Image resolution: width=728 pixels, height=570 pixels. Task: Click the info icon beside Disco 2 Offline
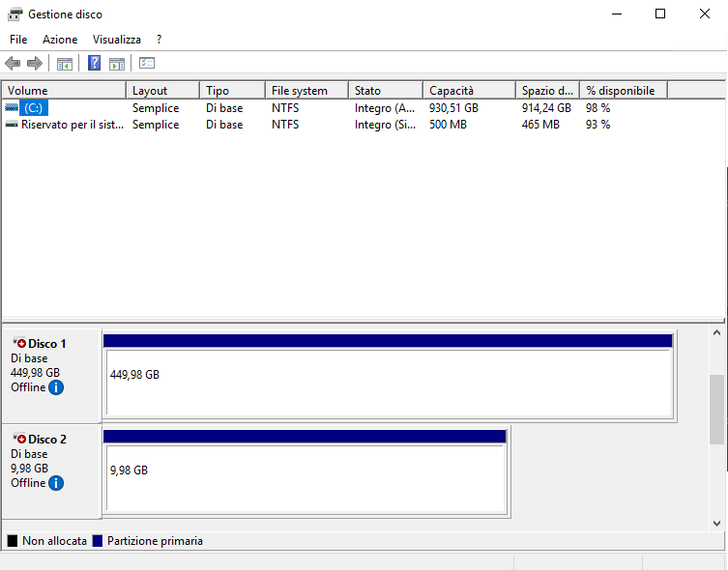[x=56, y=483]
